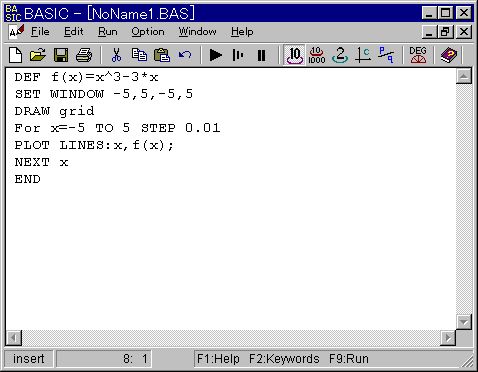Click line 'SET WINDOW -5,5,-5,5'
Viewport: 478px width, 372px height.
coord(104,94)
